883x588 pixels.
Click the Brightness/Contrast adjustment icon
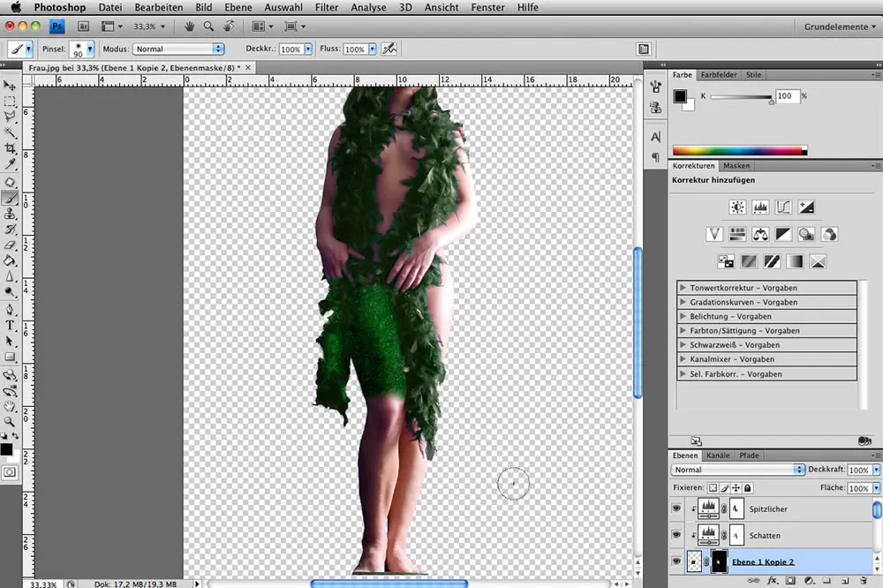(x=737, y=207)
